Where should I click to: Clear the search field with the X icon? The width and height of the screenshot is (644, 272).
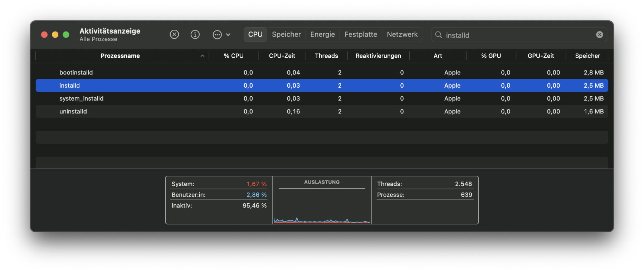coord(599,35)
